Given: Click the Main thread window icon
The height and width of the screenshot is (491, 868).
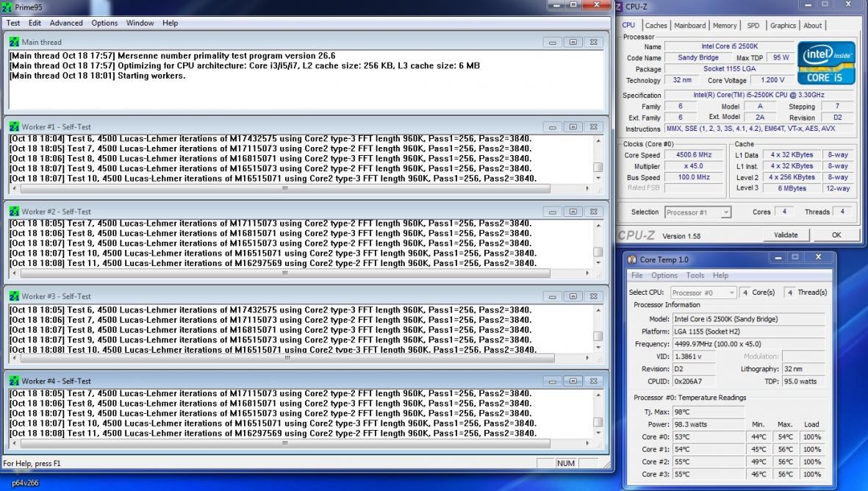Looking at the screenshot, I should (x=14, y=42).
